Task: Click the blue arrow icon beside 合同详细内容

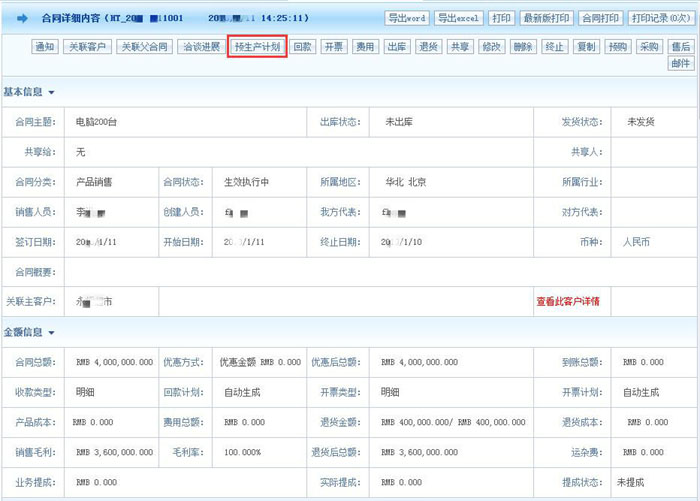Action: (x=22, y=18)
